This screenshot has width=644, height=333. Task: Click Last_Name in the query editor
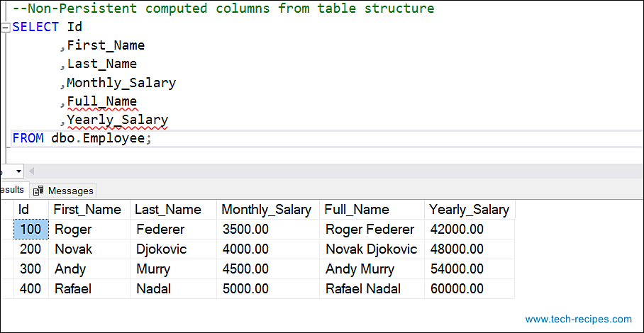point(102,64)
